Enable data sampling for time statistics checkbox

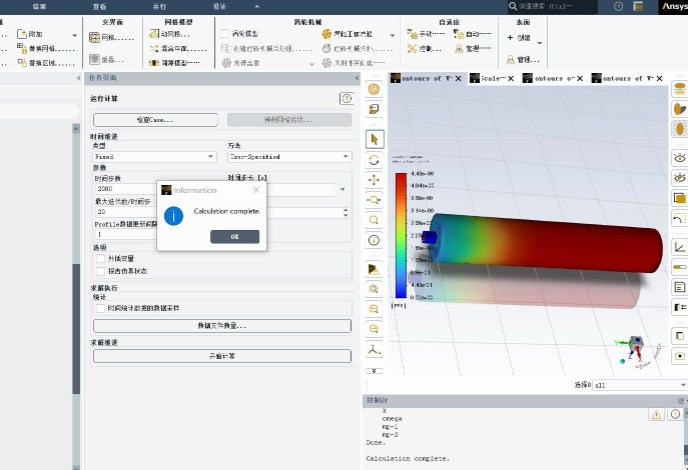tap(100, 308)
